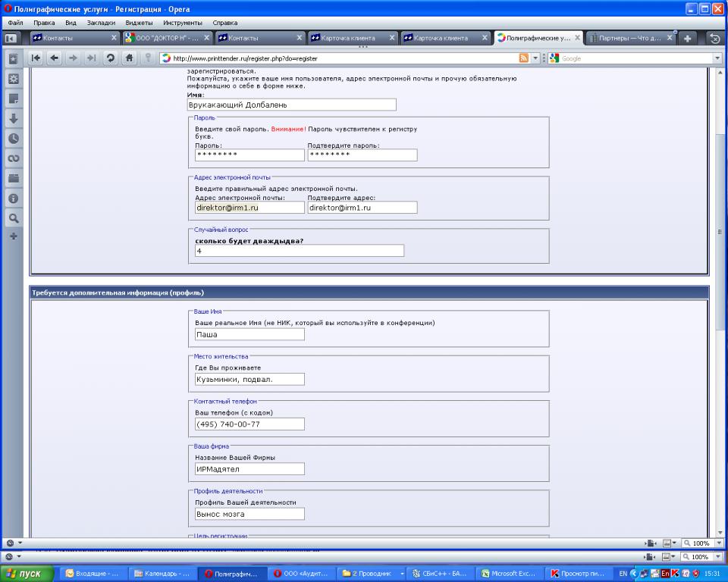Open the Downloads panel in sidebar
The image size is (728, 582).
(13, 118)
